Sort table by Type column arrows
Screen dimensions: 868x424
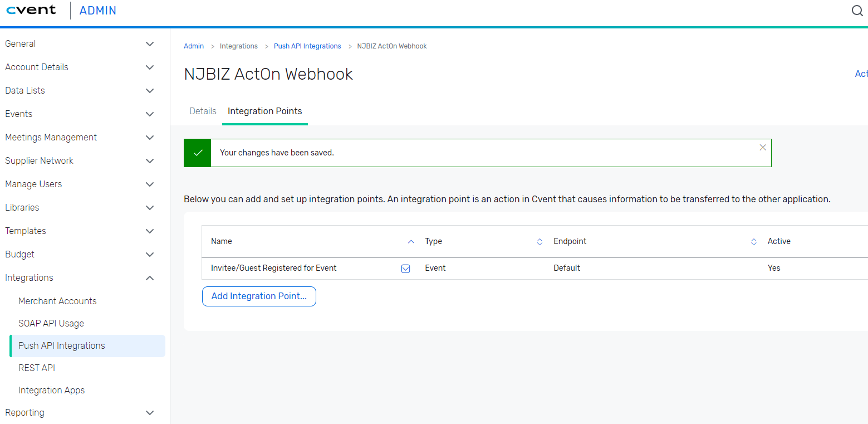[x=539, y=242]
